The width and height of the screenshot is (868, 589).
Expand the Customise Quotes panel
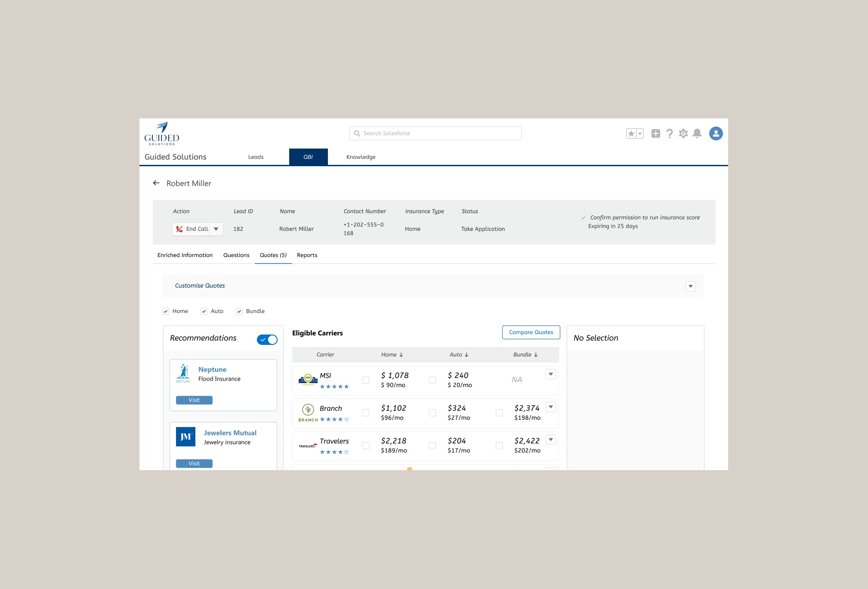tap(690, 286)
